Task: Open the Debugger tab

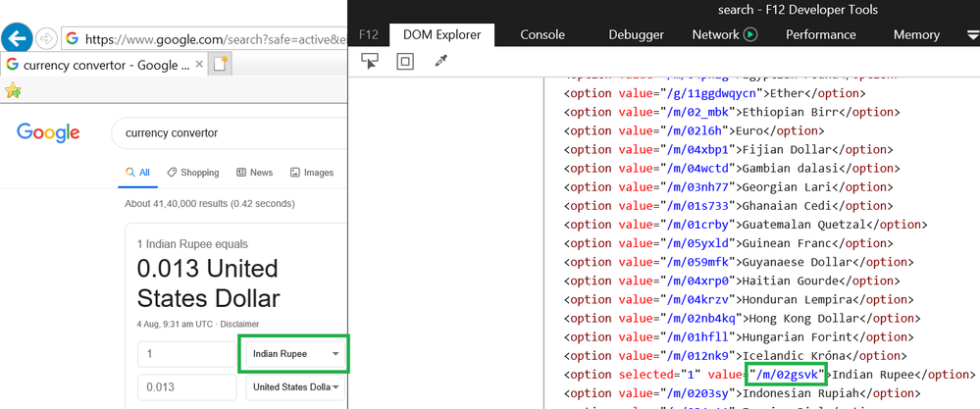Action: click(637, 35)
